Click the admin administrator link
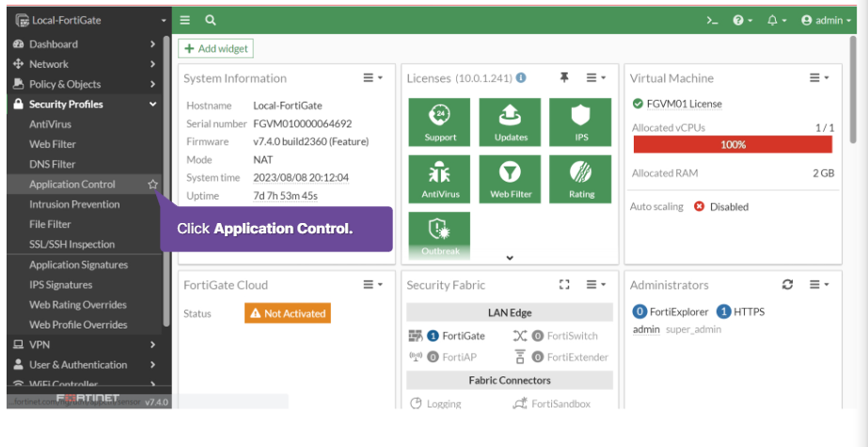This screenshot has height=447, width=868. tap(646, 329)
